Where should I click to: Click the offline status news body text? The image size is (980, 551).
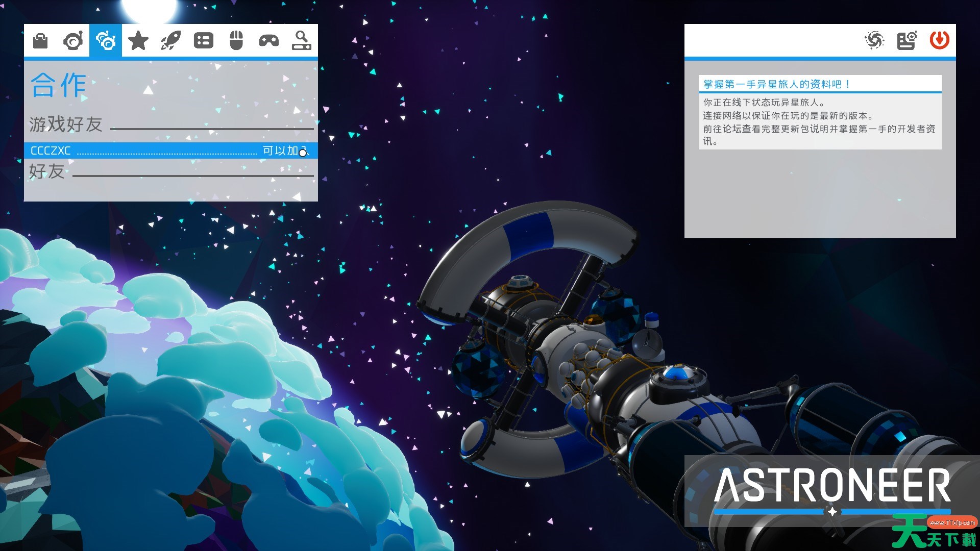click(x=819, y=122)
